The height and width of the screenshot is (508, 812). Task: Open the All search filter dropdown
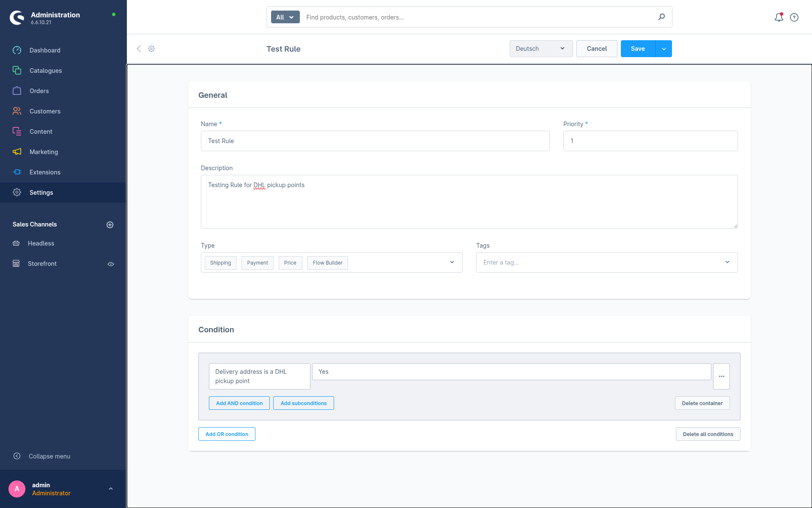(x=285, y=17)
